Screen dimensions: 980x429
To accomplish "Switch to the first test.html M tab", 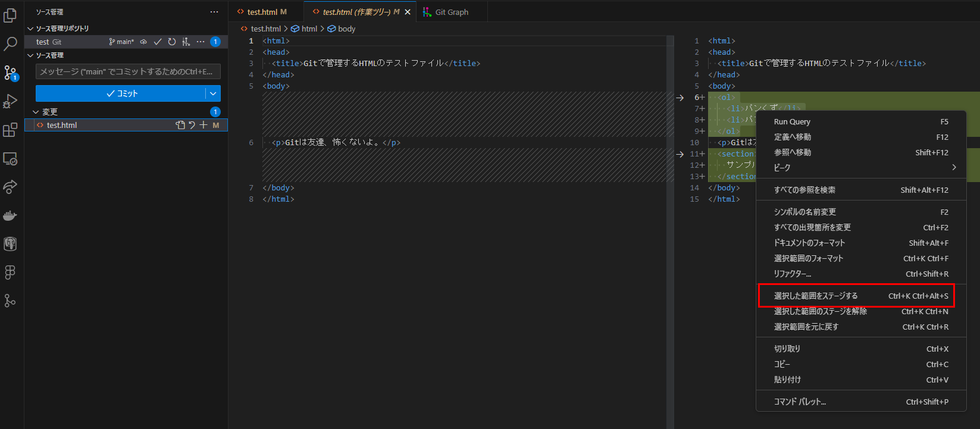I will [x=266, y=12].
